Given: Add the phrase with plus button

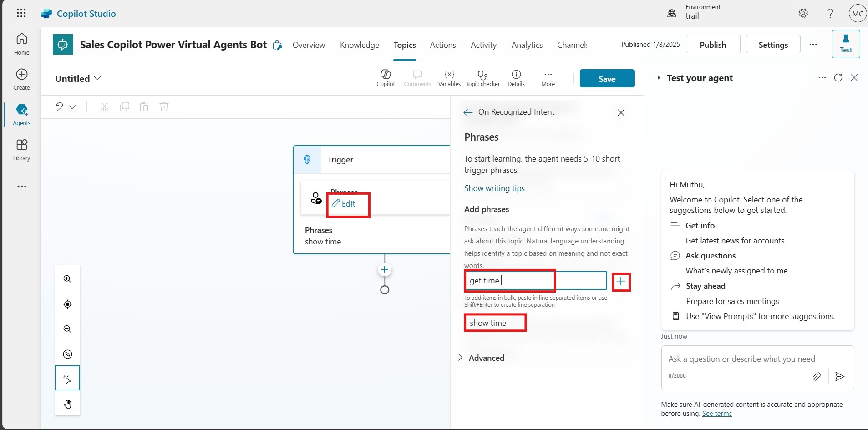Looking at the screenshot, I should (621, 282).
